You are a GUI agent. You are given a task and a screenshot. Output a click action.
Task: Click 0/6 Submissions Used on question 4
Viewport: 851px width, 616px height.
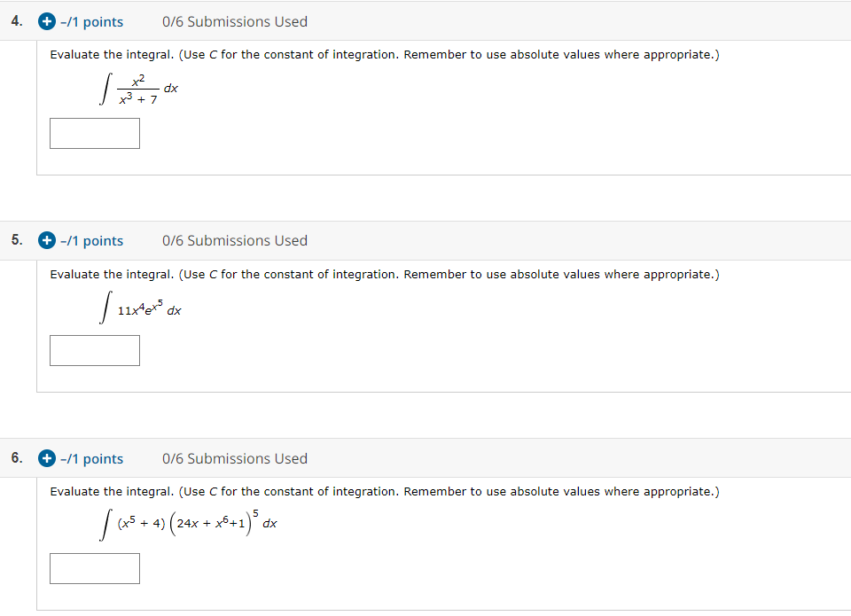click(234, 21)
